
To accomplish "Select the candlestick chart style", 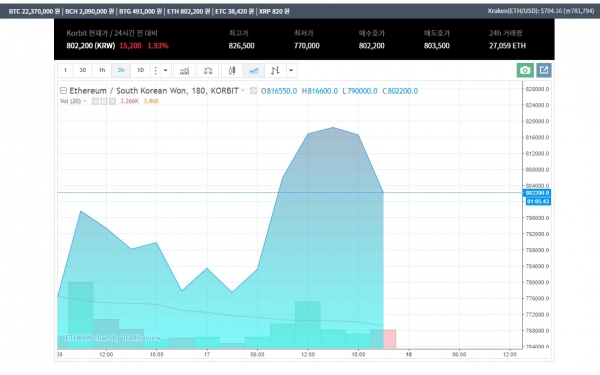I will (x=232, y=70).
